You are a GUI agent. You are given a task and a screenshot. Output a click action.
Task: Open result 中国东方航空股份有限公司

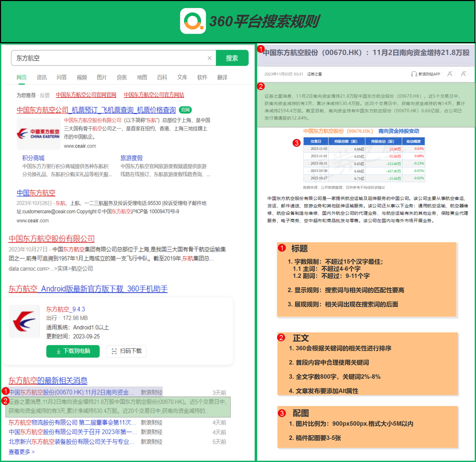click(x=52, y=238)
